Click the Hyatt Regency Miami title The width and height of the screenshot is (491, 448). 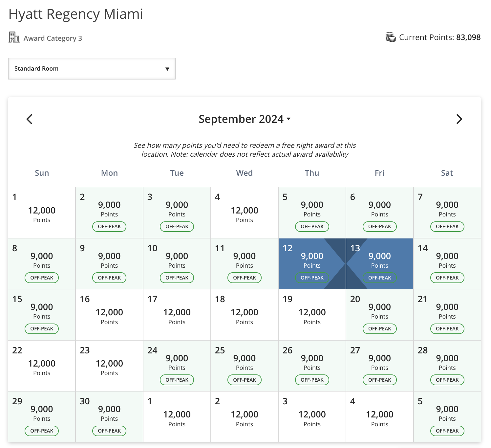[x=76, y=14]
